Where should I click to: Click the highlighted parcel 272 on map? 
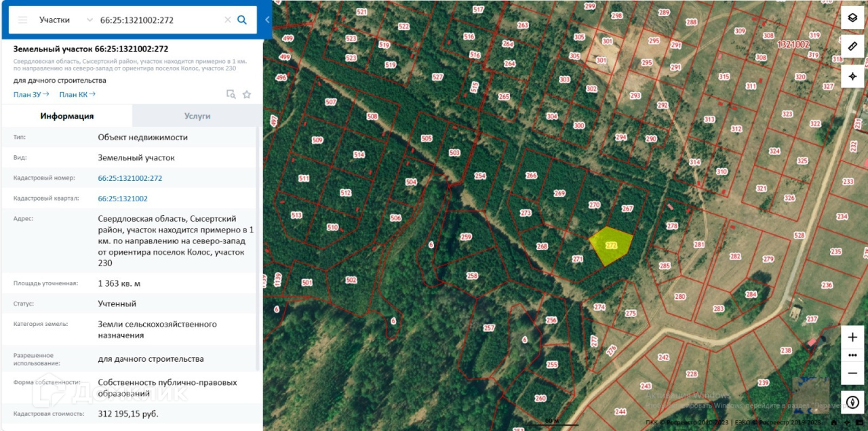610,245
